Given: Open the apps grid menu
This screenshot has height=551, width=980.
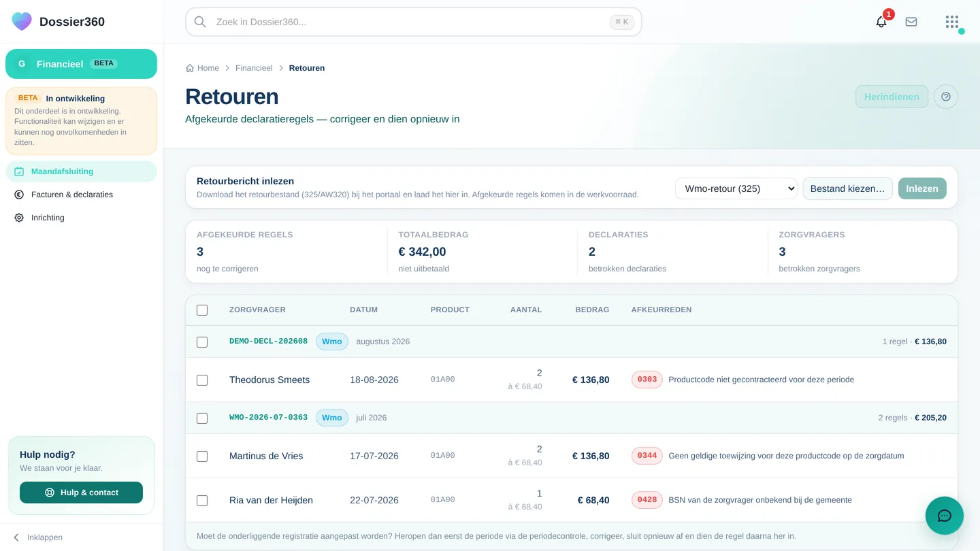Looking at the screenshot, I should click(x=952, y=22).
